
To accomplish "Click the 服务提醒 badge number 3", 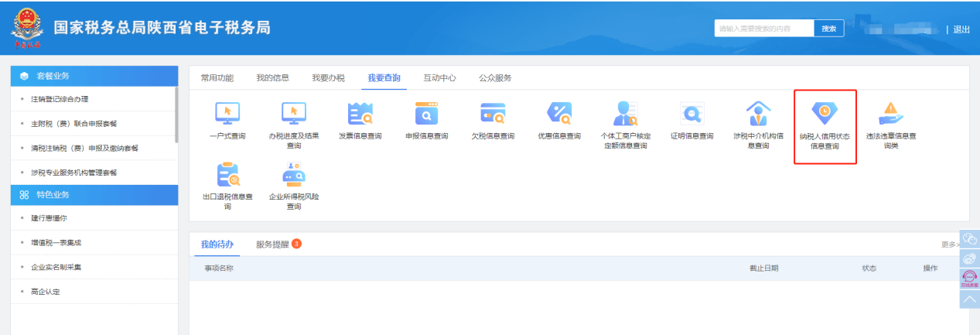I will pyautogui.click(x=296, y=244).
